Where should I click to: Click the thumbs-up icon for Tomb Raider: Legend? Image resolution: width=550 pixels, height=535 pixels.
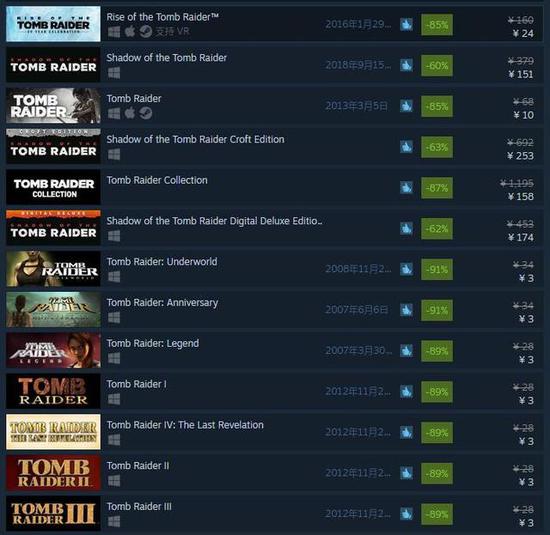coord(407,351)
